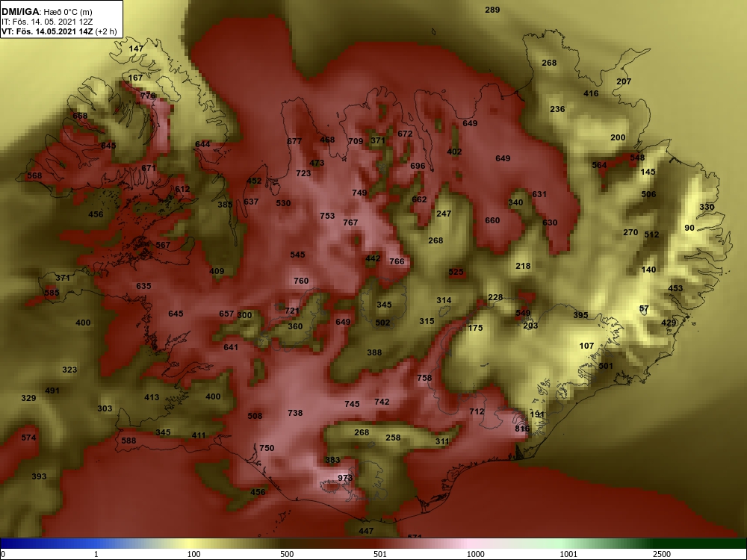Screen dimensions: 747x560
Task: Click the 709 map value
Action: [356, 141]
